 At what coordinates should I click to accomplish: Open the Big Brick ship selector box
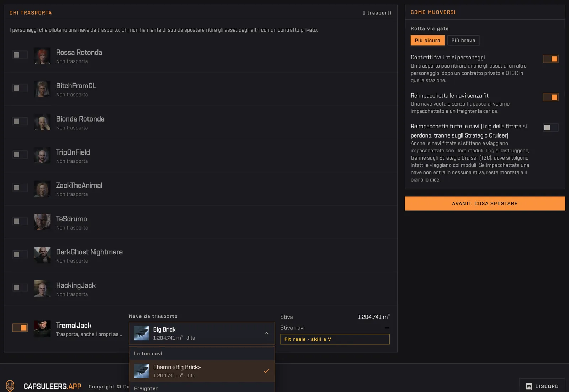point(202,333)
